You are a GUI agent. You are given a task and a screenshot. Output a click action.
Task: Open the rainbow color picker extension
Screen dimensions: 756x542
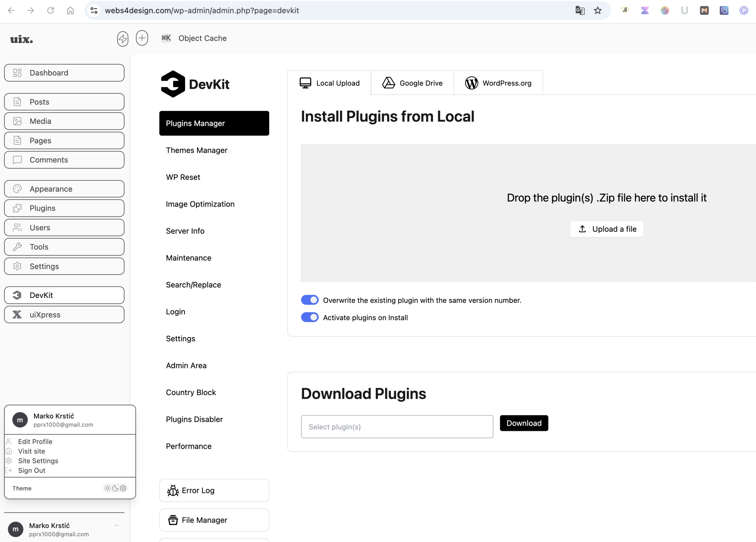pos(665,11)
